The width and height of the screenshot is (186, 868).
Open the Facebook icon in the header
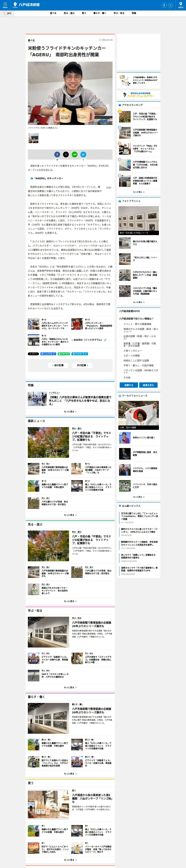point(164,5)
